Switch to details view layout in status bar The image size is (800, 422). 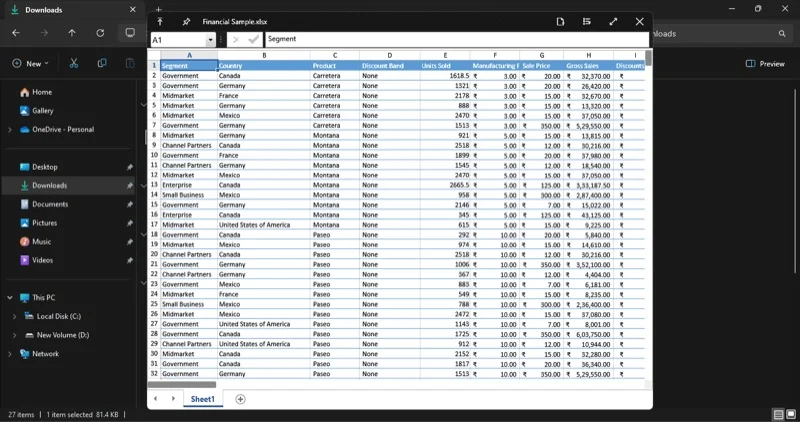[777, 414]
